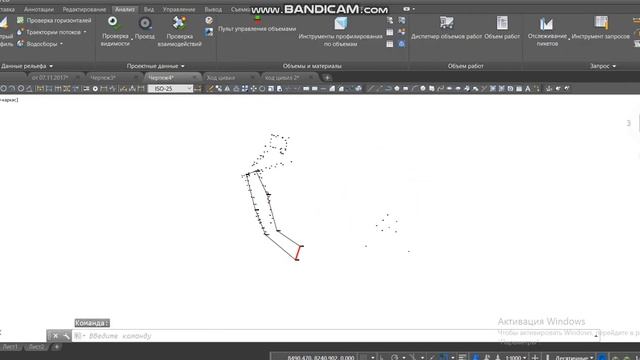Click the coordinates readout in status bar
Viewport: 640px width, 360px height.
coord(321,357)
